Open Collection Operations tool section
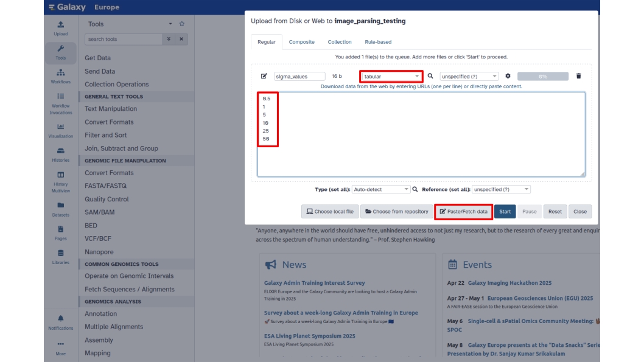Viewport: 644px width, 362px height. (117, 84)
